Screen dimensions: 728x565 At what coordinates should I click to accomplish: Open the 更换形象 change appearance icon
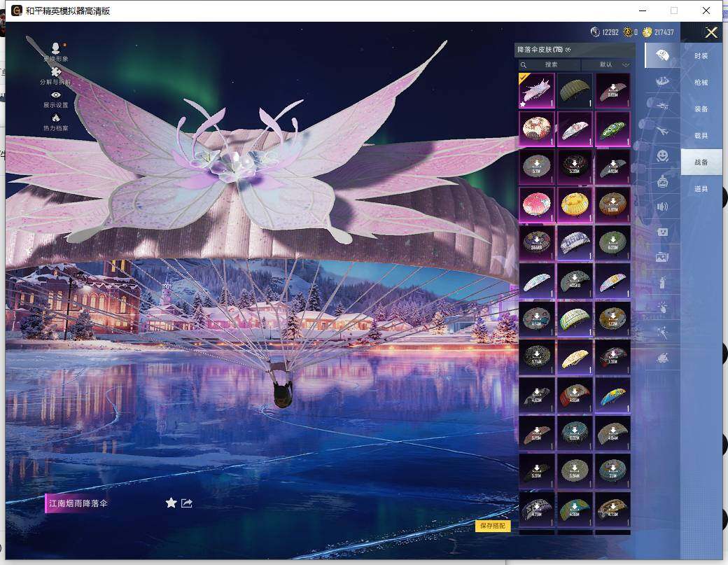coord(55,48)
